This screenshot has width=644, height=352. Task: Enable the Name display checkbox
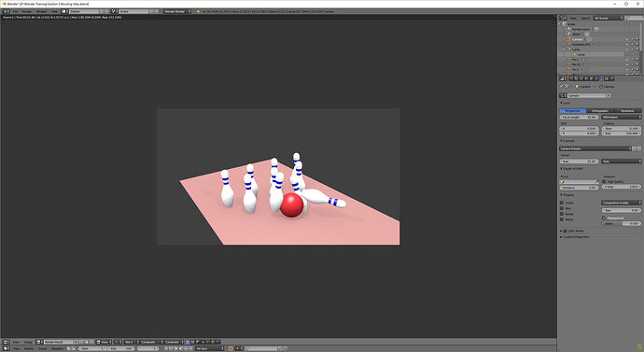click(562, 219)
